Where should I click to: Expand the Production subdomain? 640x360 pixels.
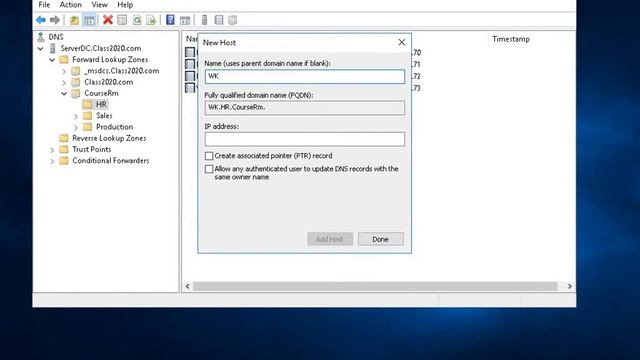[76, 127]
